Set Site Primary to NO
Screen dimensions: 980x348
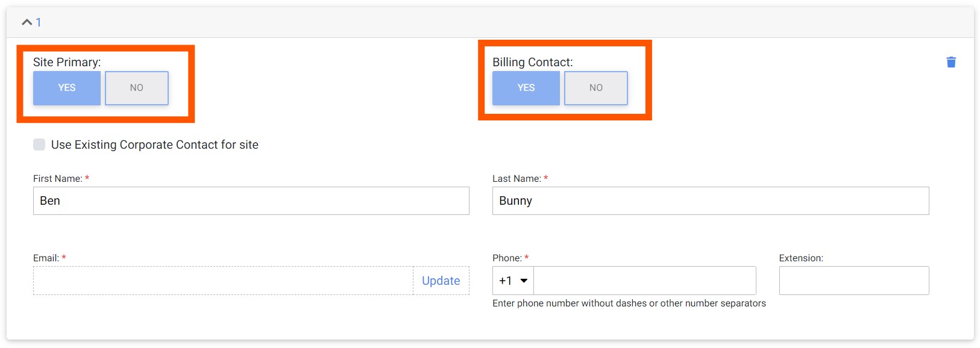click(x=137, y=88)
